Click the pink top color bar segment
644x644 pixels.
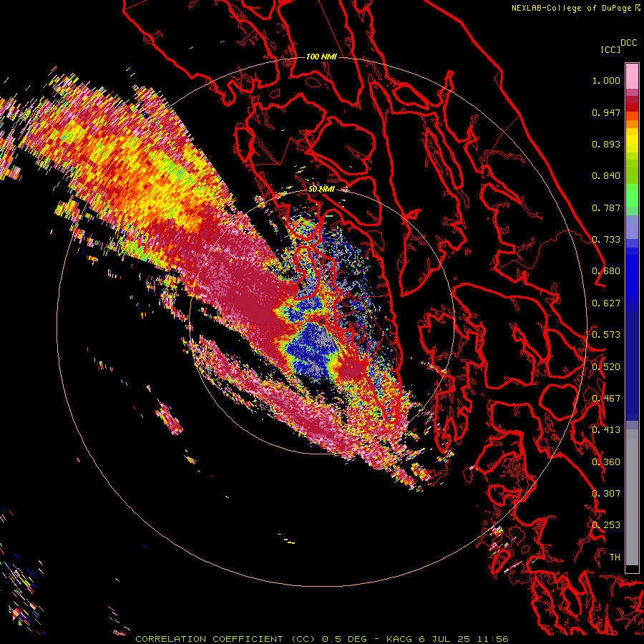(x=632, y=76)
